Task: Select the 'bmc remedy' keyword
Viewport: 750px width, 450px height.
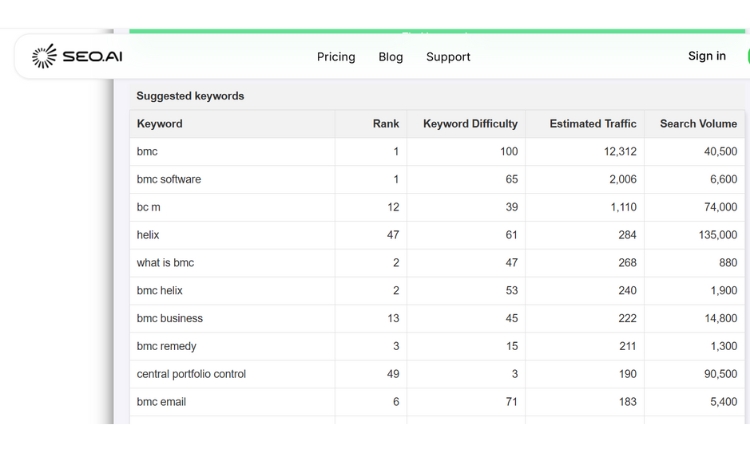Action: (x=166, y=346)
